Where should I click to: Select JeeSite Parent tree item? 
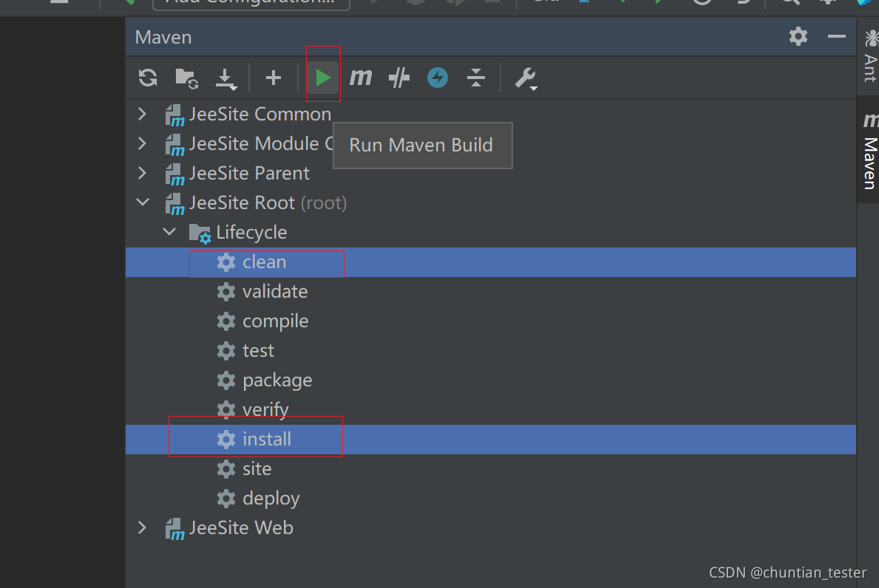pos(491,174)
